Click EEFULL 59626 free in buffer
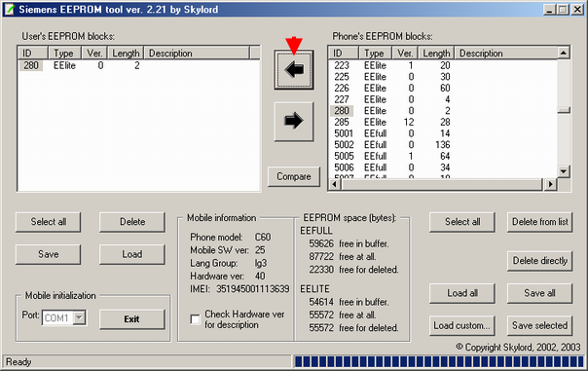The height and width of the screenshot is (371, 588). (x=349, y=243)
